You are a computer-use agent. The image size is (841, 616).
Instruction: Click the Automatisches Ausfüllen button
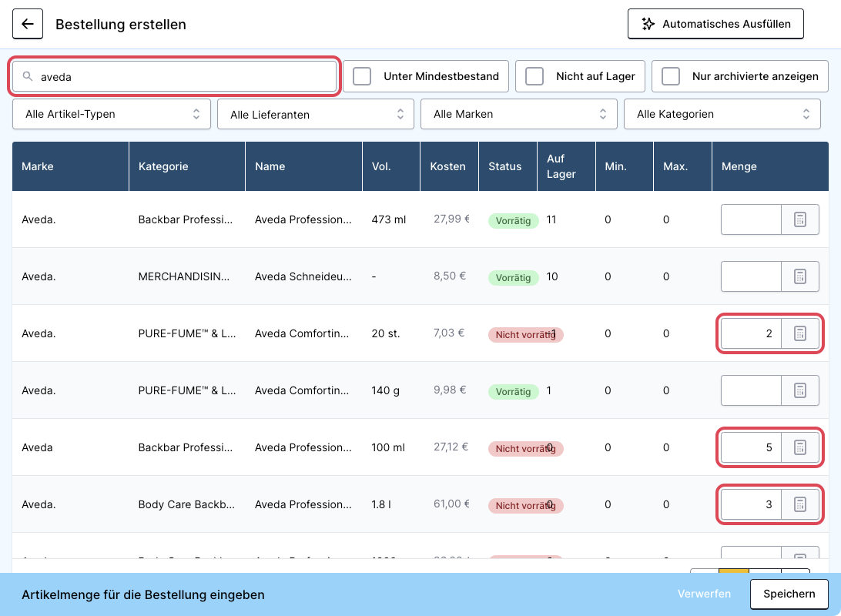click(x=715, y=24)
